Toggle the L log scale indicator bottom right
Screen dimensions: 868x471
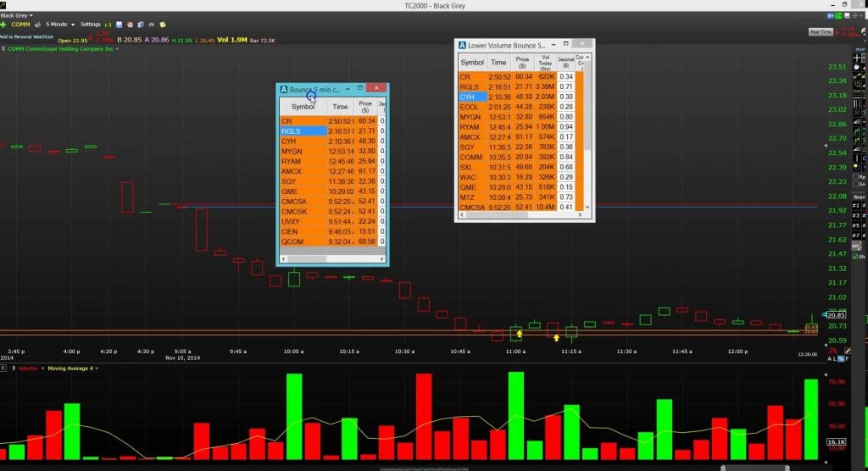835,358
